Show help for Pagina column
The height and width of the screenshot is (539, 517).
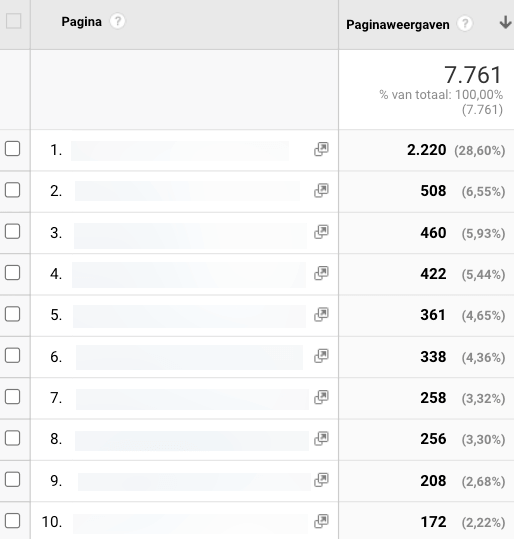tap(117, 22)
